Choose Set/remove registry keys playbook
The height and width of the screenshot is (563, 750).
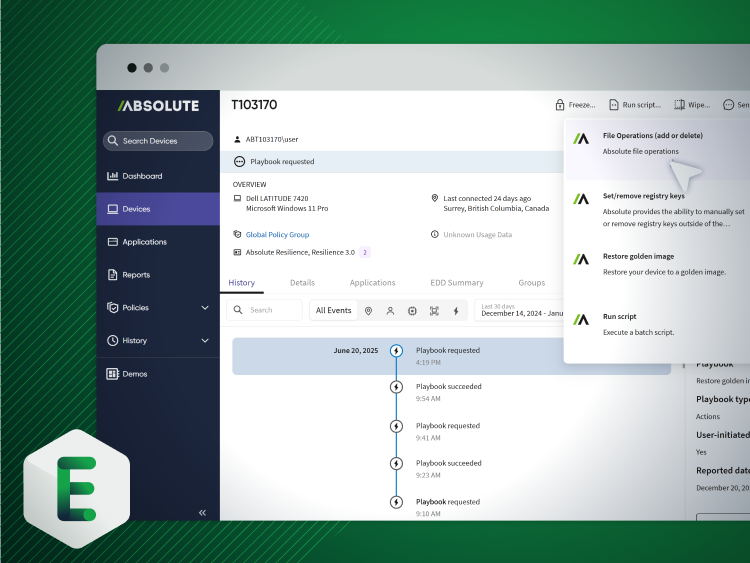(657, 210)
